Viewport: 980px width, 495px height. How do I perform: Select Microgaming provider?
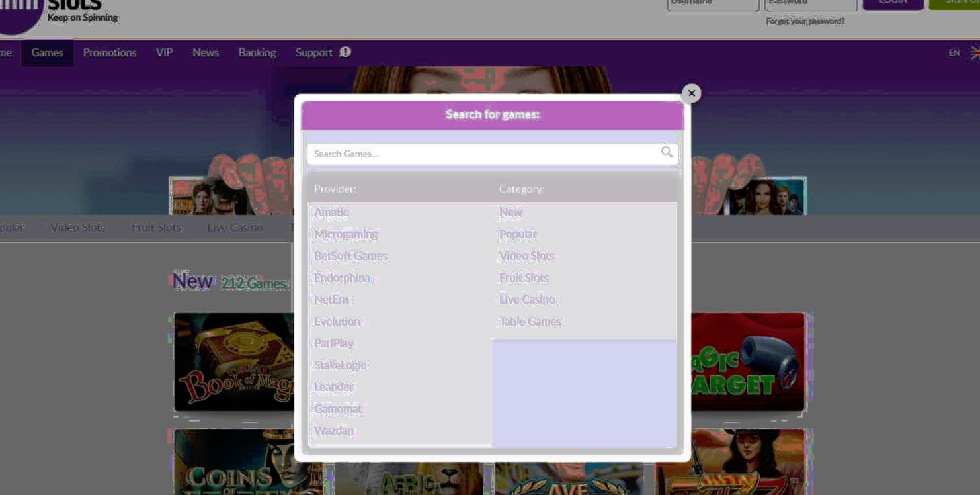pyautogui.click(x=346, y=234)
